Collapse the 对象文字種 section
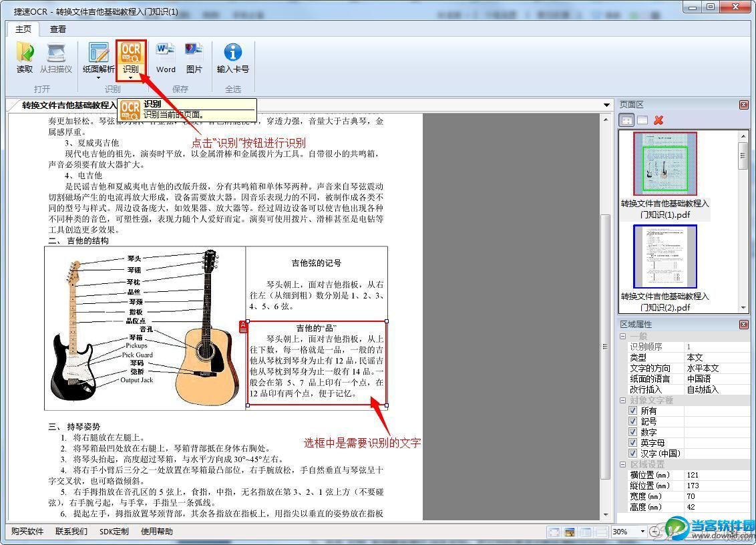The width and height of the screenshot is (756, 545). coord(624,400)
